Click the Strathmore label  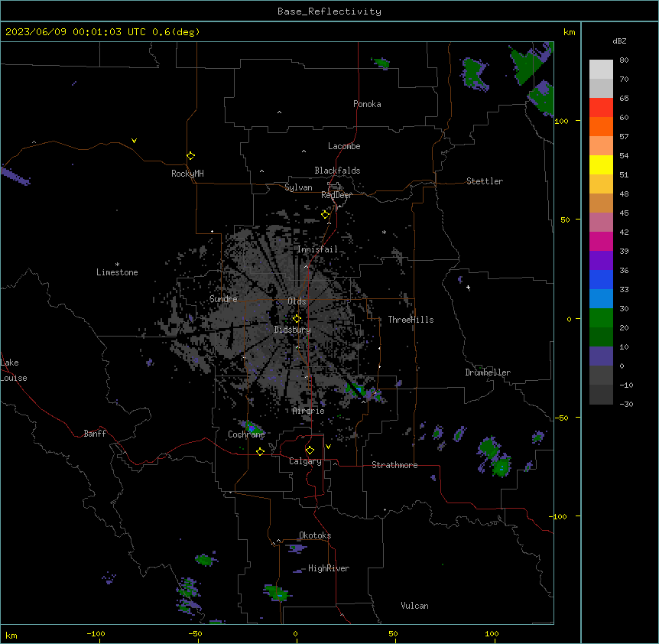tap(394, 465)
